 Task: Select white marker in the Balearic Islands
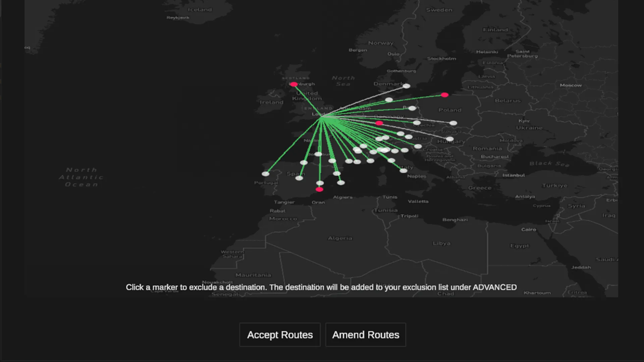tap(341, 183)
